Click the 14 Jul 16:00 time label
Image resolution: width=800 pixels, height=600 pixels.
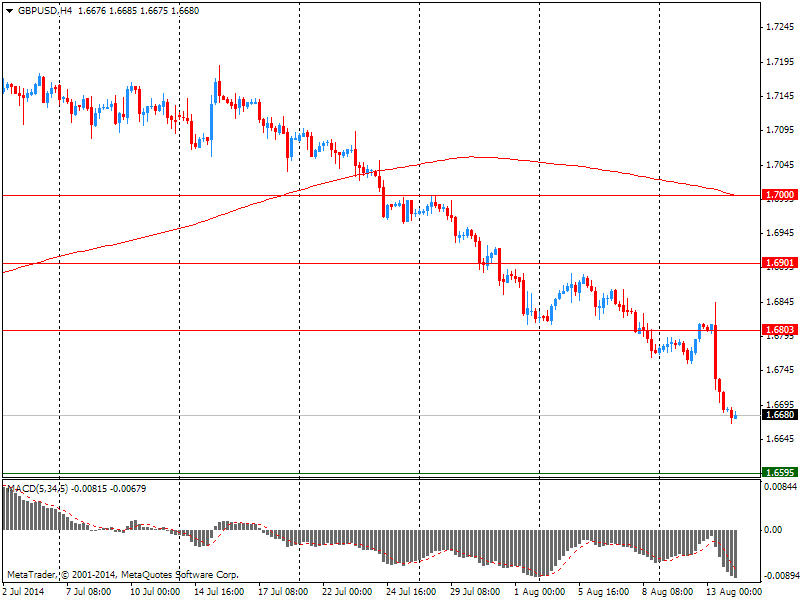(x=219, y=592)
